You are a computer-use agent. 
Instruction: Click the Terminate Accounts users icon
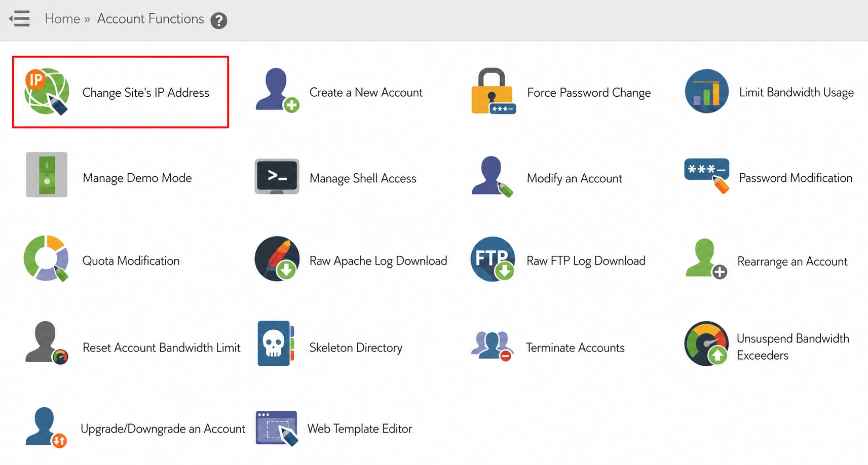point(492,346)
